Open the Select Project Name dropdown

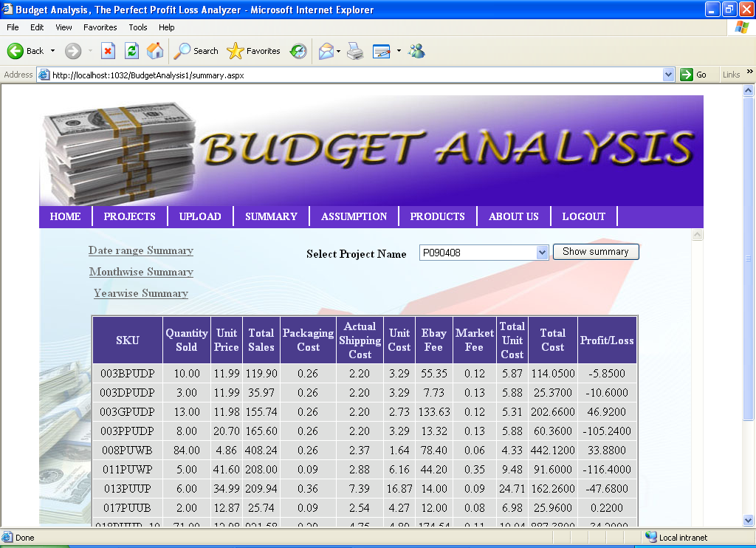tap(543, 252)
